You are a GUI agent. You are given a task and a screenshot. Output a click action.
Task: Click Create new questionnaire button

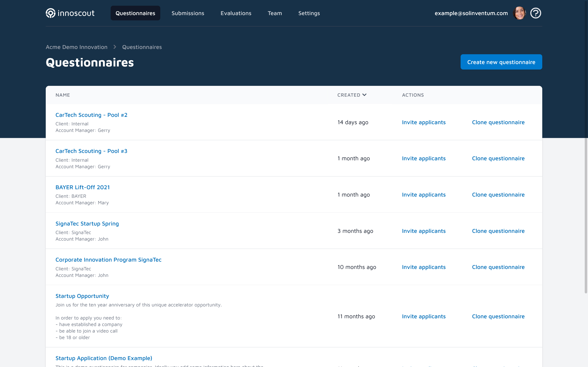(x=501, y=62)
